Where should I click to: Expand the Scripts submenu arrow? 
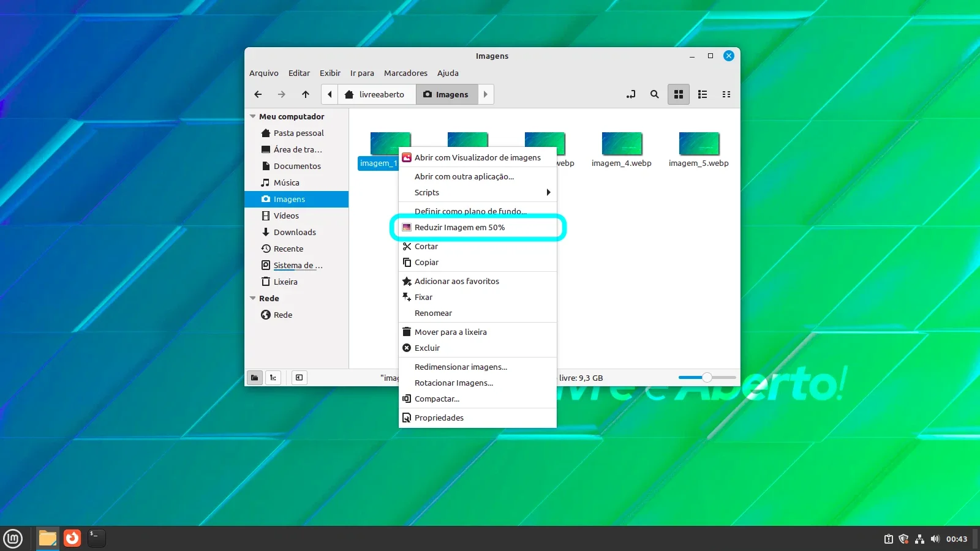[549, 192]
